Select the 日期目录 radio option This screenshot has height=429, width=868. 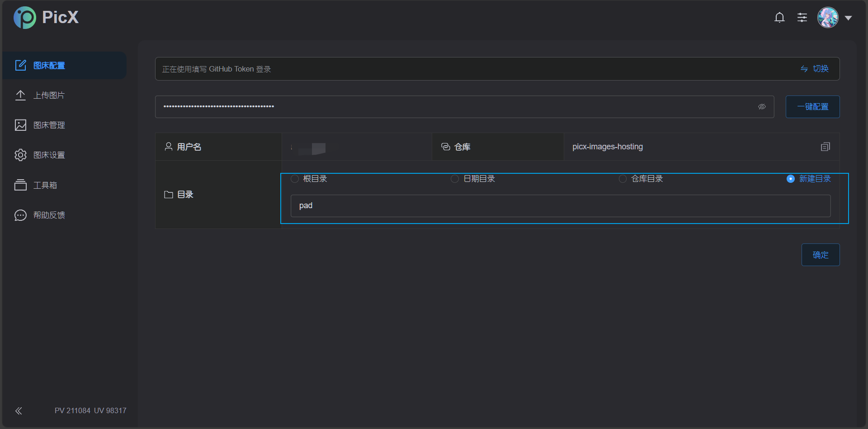(x=473, y=179)
